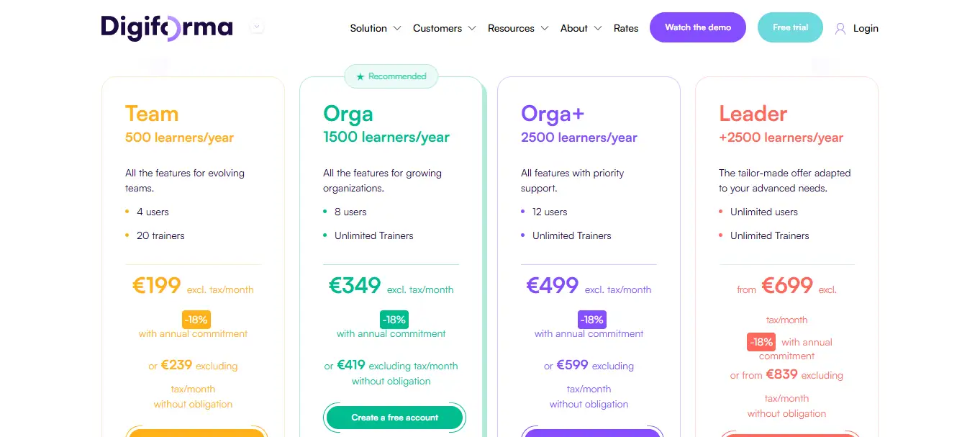Click the star icon in Recommended badge

pyautogui.click(x=360, y=76)
